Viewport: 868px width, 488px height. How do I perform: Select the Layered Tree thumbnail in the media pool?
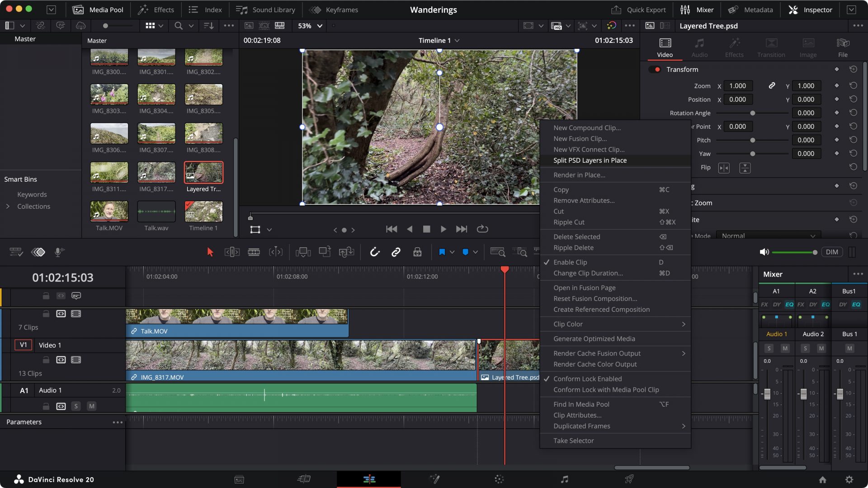pyautogui.click(x=203, y=173)
